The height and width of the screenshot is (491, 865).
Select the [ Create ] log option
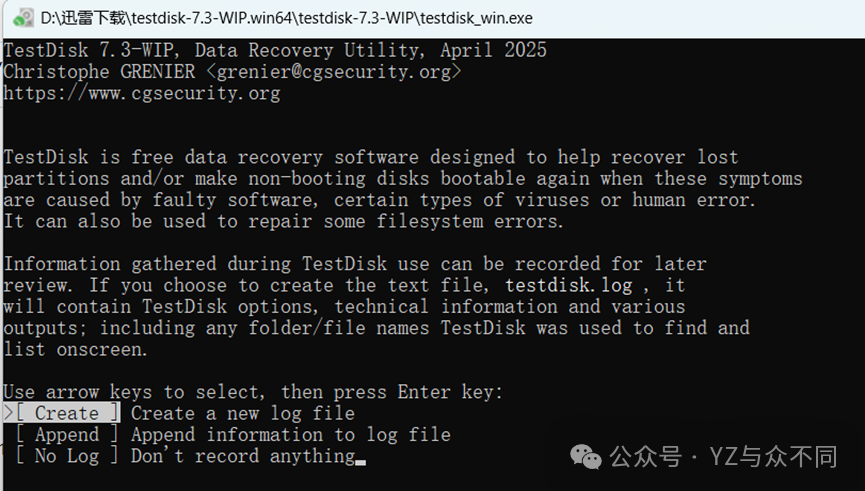coord(66,413)
